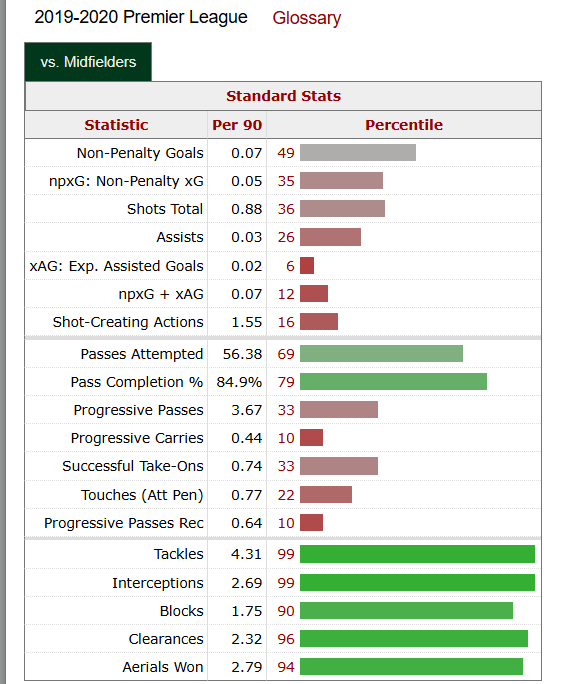Click the Aerials Won percentile bar
Viewport: 569px width, 684px height.
[411, 667]
